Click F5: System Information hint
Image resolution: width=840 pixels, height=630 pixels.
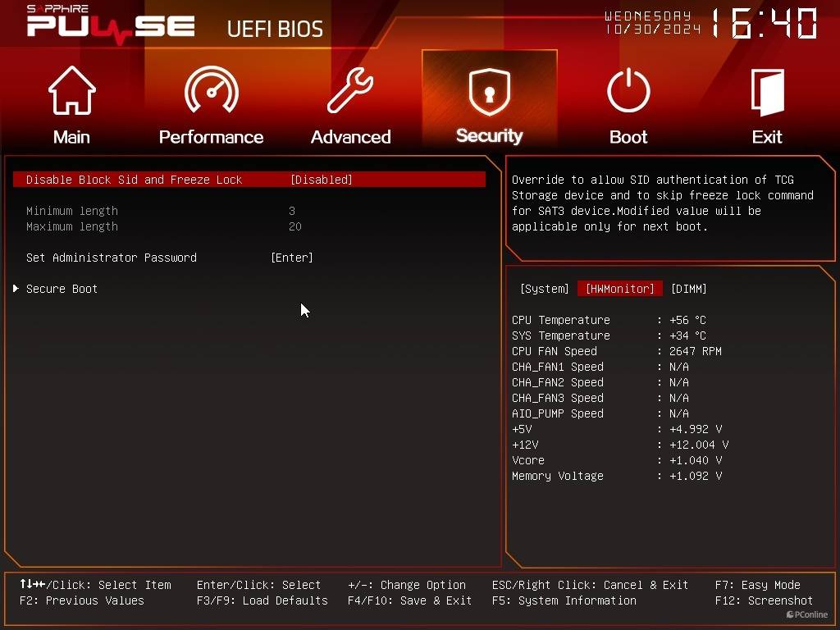(x=564, y=600)
